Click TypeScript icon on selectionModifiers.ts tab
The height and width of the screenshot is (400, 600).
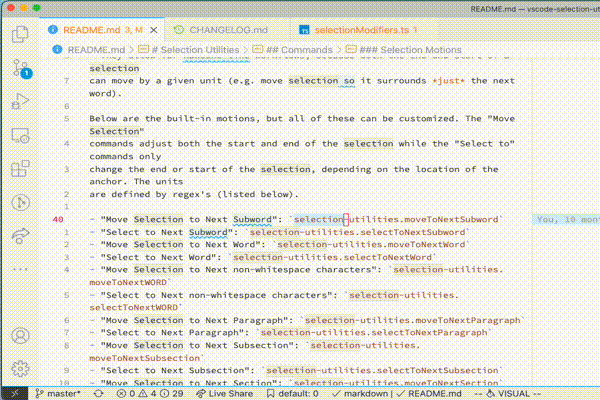(x=304, y=29)
